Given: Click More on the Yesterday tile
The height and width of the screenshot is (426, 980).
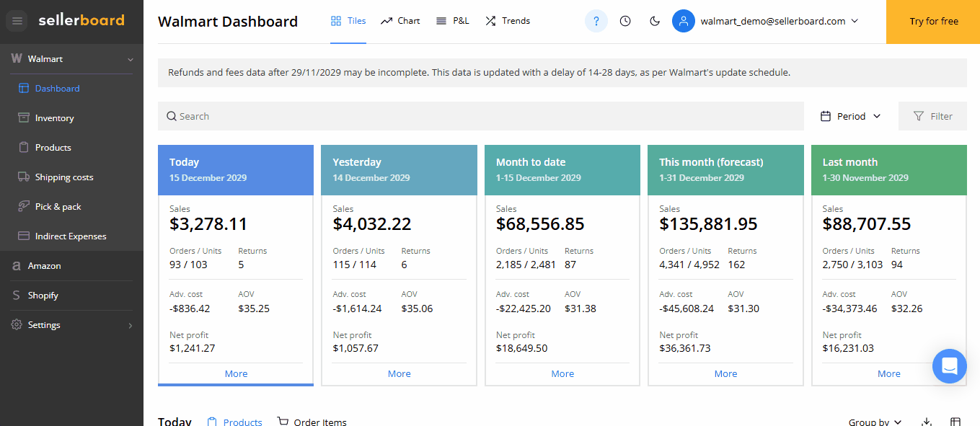Looking at the screenshot, I should pos(399,373).
